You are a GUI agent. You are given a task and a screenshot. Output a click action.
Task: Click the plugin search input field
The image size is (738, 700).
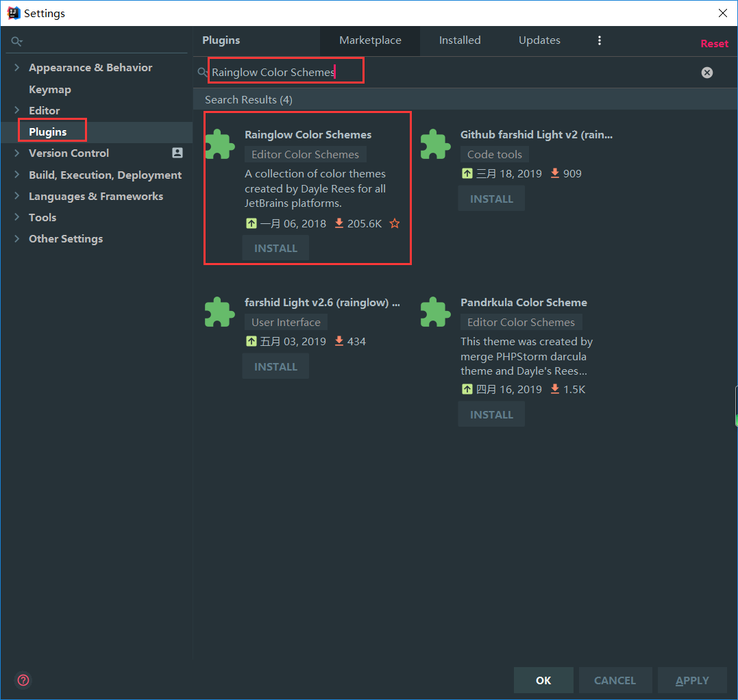pyautogui.click(x=445, y=73)
